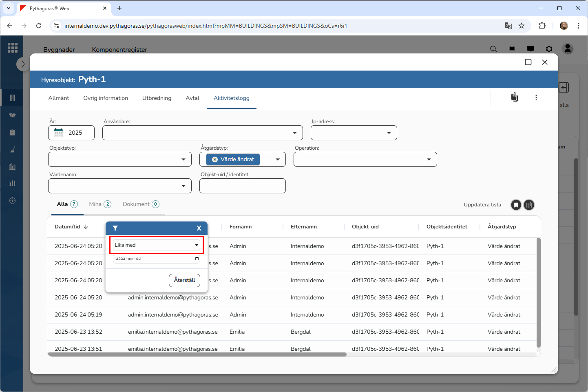The height and width of the screenshot is (392, 588).
Task: Open the calendar picker in date filter field
Action: pyautogui.click(x=197, y=259)
